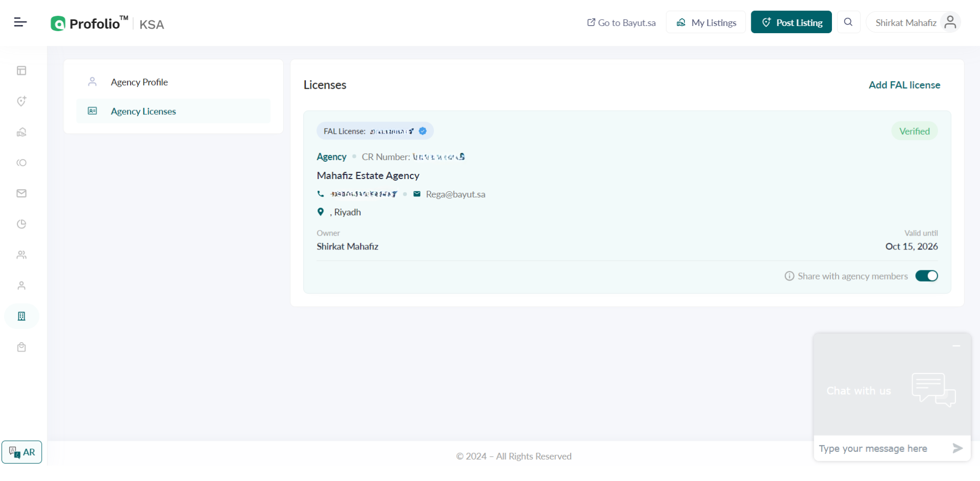Switch to the Agency Profile section
This screenshot has height=481, width=980.
pos(139,82)
